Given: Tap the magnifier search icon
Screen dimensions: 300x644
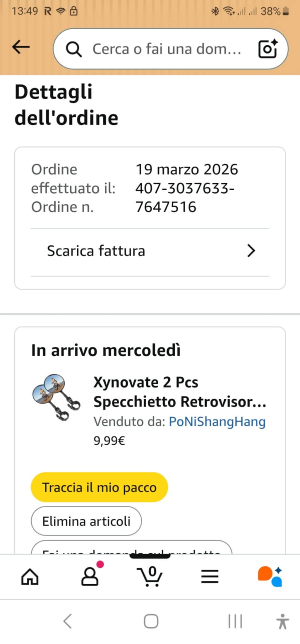Looking at the screenshot, I should pyautogui.click(x=74, y=49).
